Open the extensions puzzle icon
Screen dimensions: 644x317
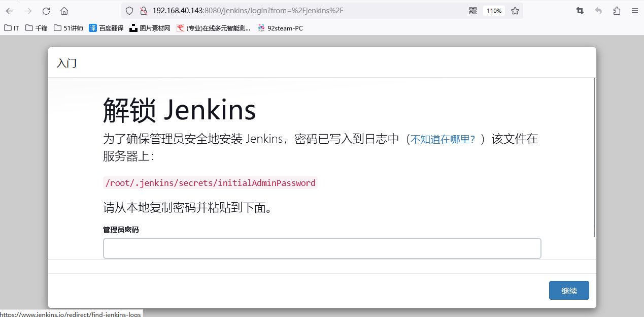click(617, 11)
